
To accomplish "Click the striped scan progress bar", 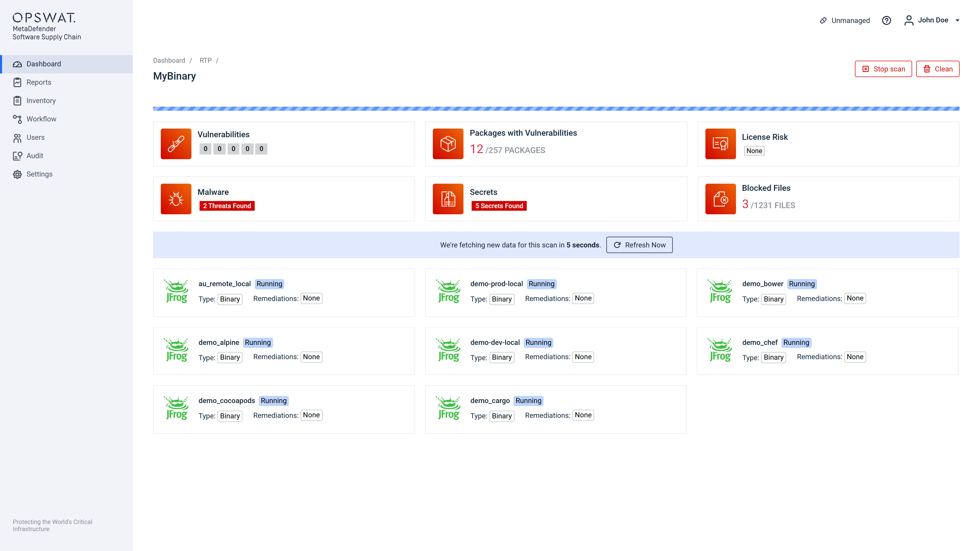I will tap(556, 109).
